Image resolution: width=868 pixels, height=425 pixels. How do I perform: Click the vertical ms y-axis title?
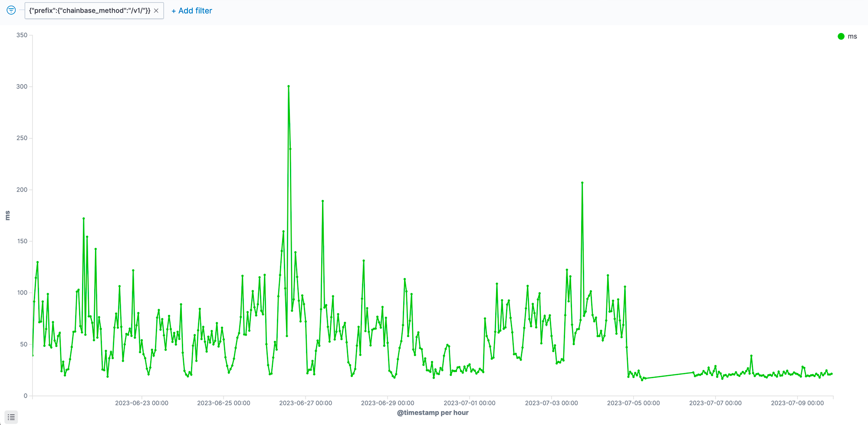[x=7, y=216]
